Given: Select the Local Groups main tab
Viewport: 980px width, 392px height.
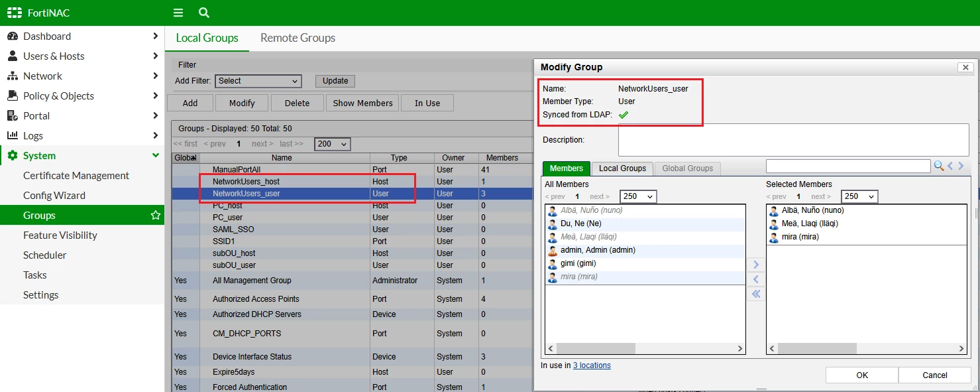Looking at the screenshot, I should click(207, 38).
